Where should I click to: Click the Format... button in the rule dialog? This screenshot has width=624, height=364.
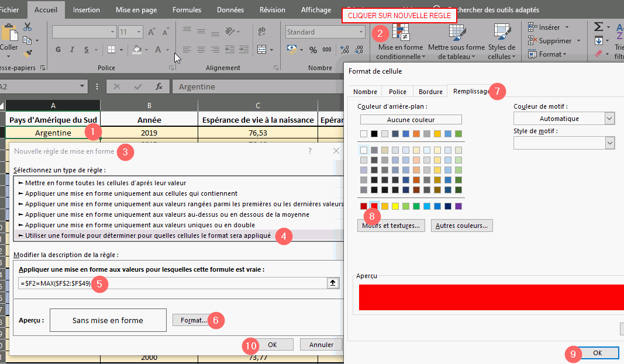click(x=194, y=320)
